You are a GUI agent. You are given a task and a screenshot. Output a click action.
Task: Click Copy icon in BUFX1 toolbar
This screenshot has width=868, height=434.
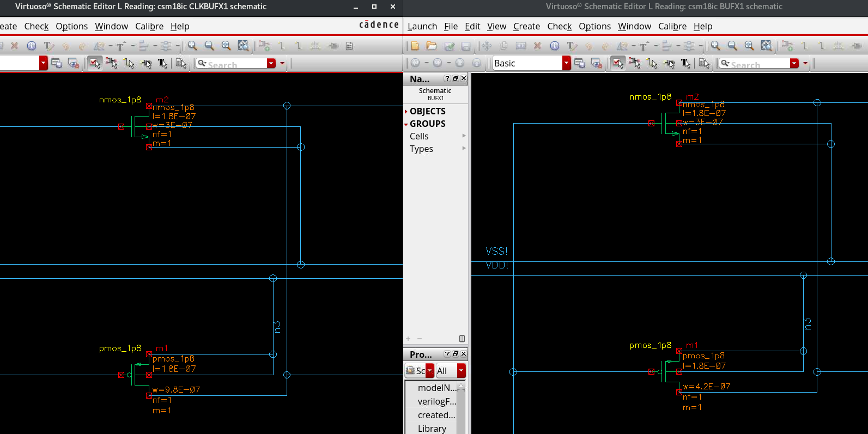(504, 46)
